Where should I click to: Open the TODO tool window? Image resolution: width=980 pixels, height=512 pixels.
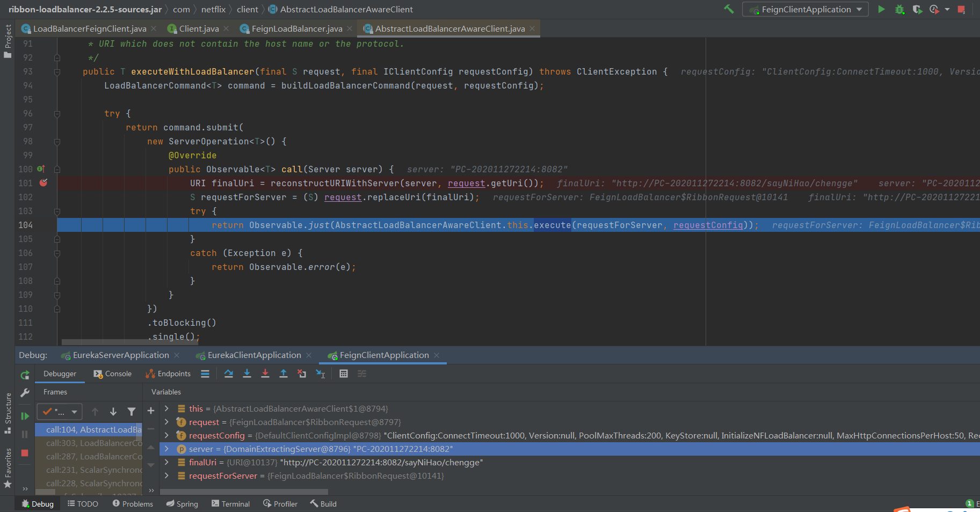[x=83, y=504]
